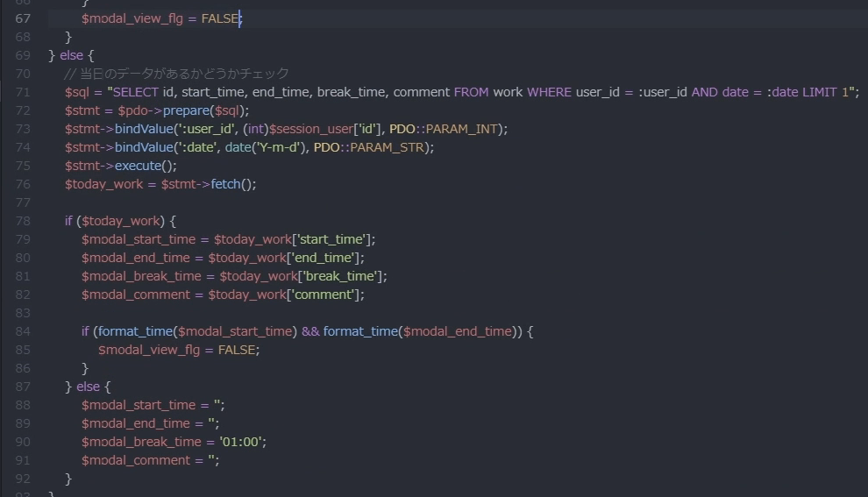
Task: Click '$modal_end_time' on line 89
Action: pyautogui.click(x=136, y=423)
